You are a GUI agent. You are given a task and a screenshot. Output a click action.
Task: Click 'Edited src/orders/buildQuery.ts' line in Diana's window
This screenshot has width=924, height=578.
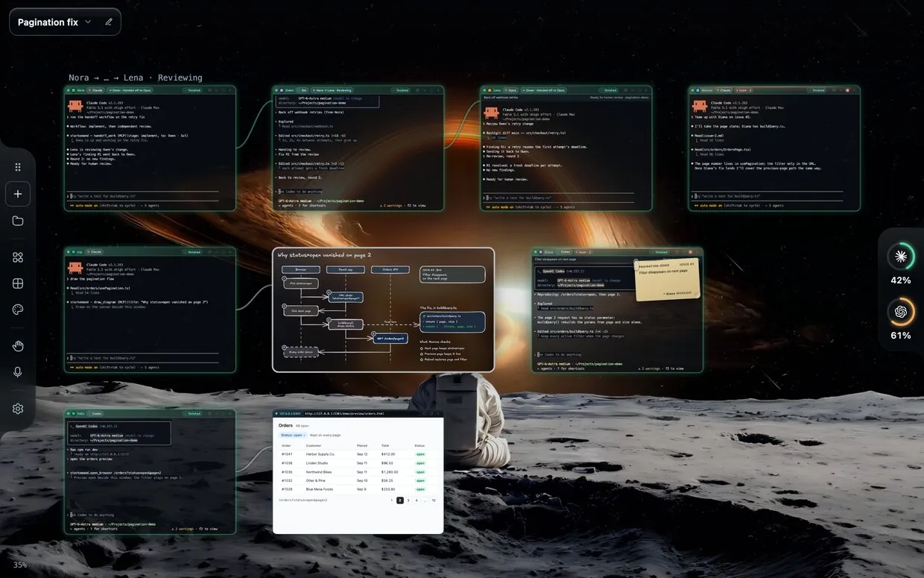click(573, 331)
